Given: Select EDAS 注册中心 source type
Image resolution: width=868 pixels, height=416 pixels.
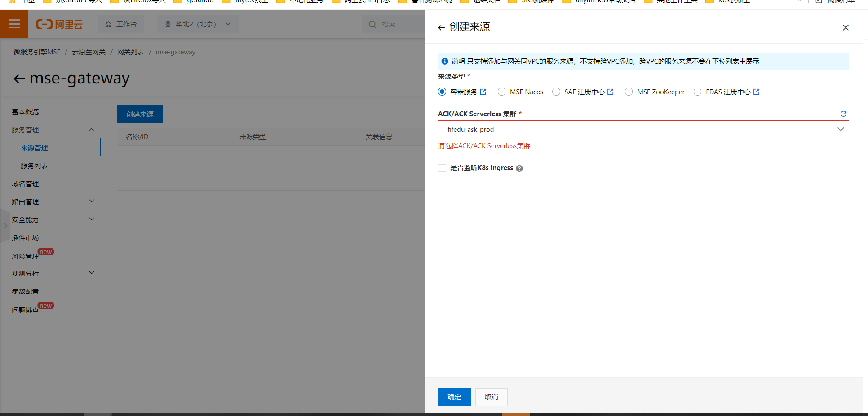Looking at the screenshot, I should tap(698, 92).
